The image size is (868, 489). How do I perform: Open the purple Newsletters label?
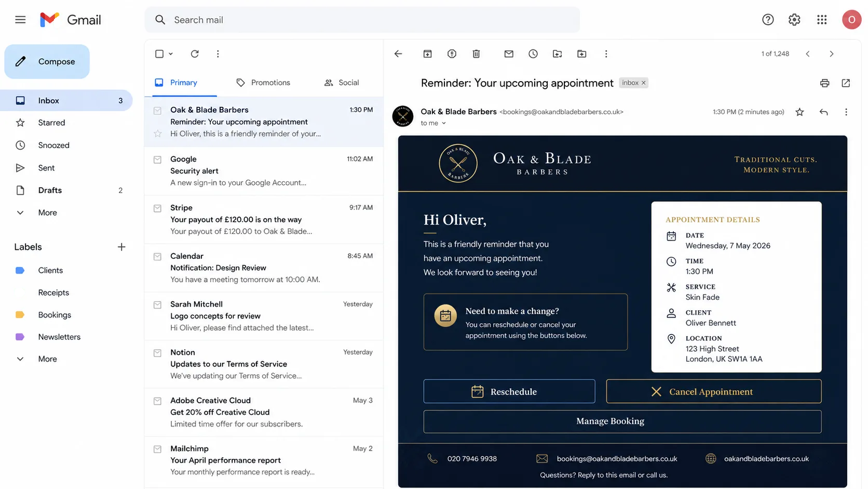point(59,337)
